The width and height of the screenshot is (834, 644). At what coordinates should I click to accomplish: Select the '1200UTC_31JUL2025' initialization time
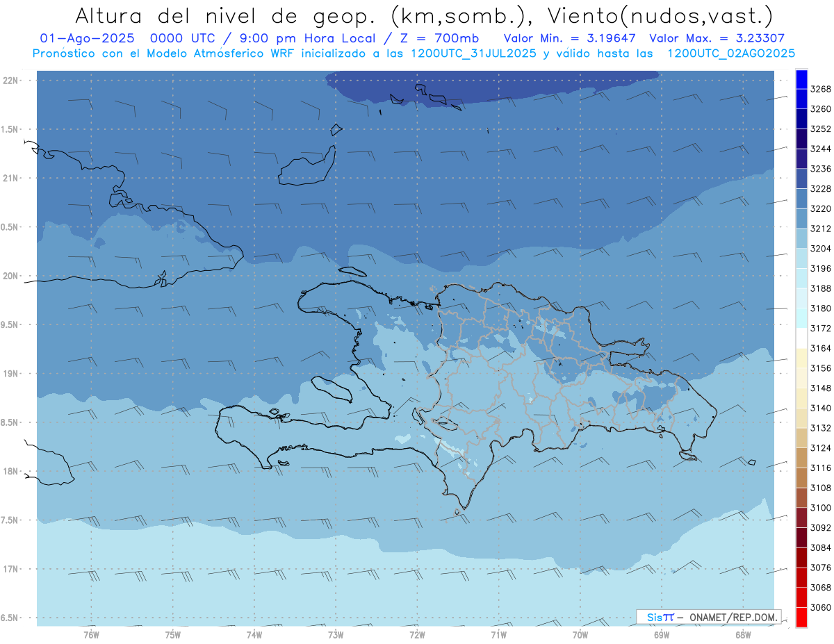point(473,53)
